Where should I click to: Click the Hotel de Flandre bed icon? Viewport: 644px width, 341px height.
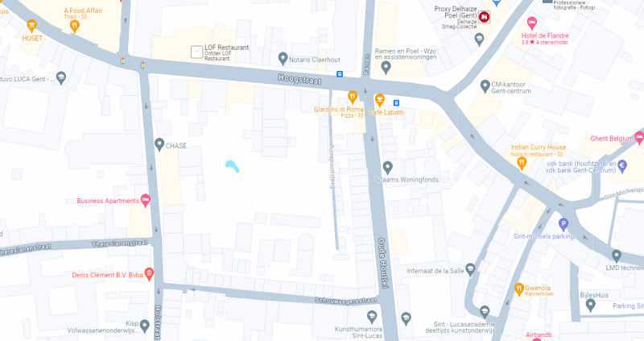point(532,23)
